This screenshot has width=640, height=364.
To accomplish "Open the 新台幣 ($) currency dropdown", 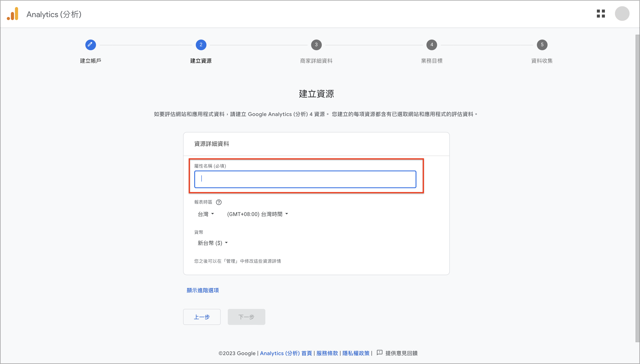I will 212,243.
